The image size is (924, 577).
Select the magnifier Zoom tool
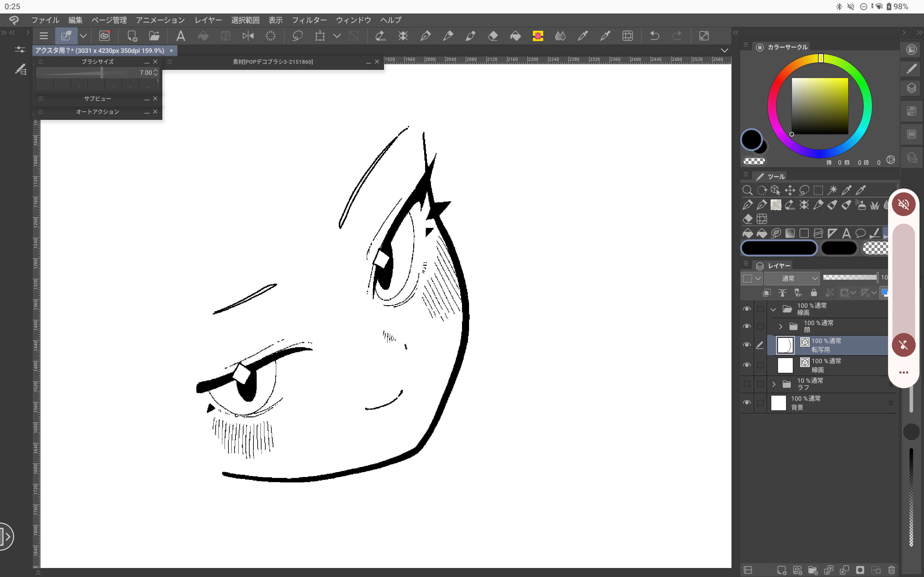tap(747, 190)
